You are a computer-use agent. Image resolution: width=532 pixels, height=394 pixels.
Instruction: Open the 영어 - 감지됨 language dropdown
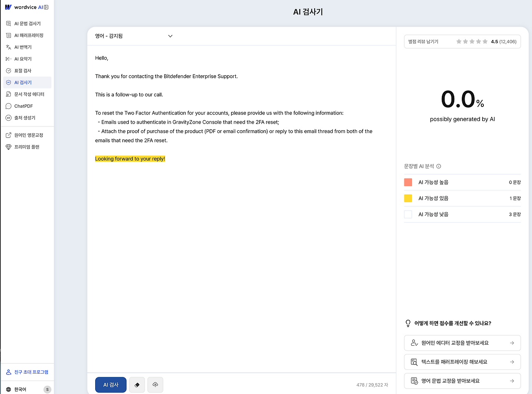click(133, 36)
